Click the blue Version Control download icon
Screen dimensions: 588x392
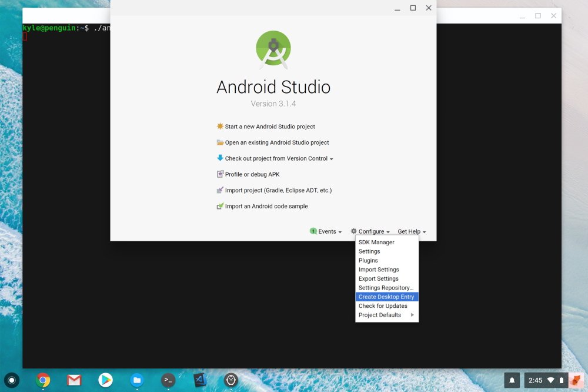[x=220, y=158]
